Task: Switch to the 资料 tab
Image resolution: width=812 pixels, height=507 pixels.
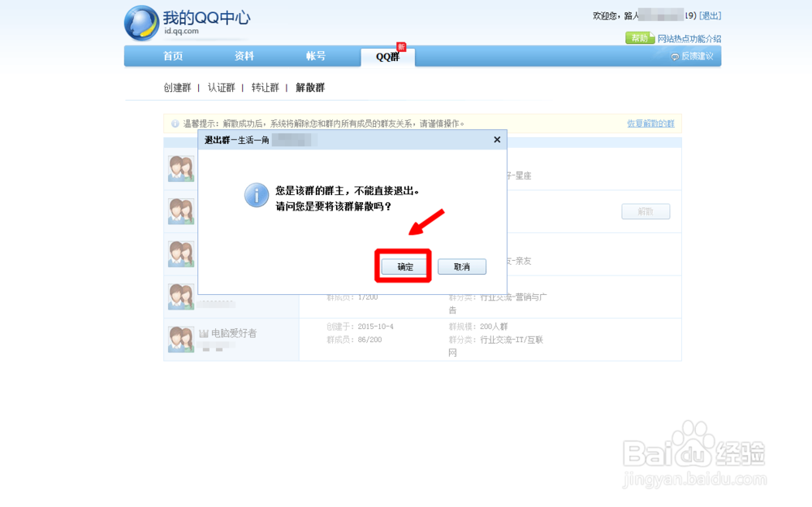Action: coord(244,56)
